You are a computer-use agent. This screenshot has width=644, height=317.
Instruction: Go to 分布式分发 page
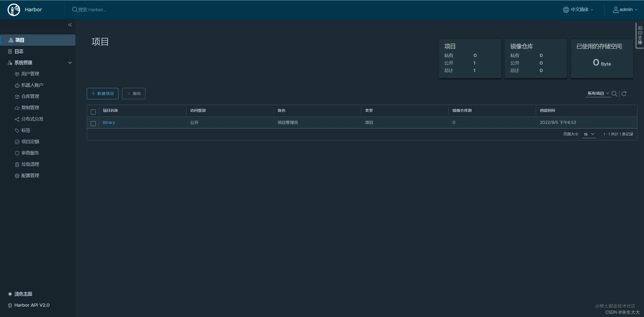coord(32,119)
